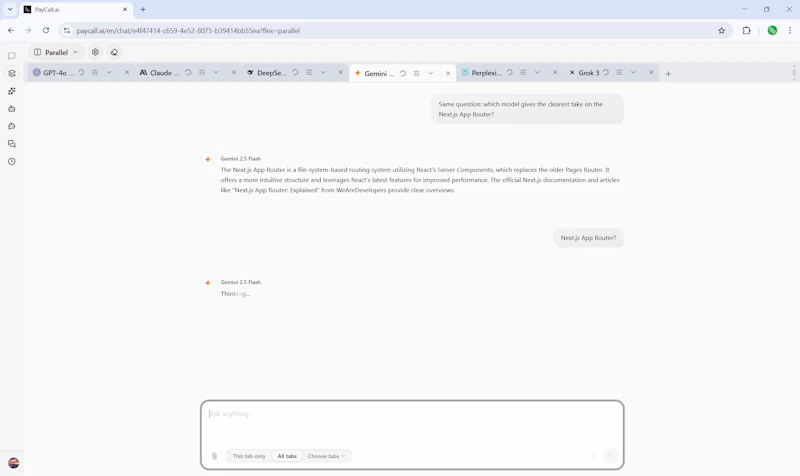Viewport: 800px width, 476px height.
Task: Bookmark this page with the star
Action: click(721, 31)
